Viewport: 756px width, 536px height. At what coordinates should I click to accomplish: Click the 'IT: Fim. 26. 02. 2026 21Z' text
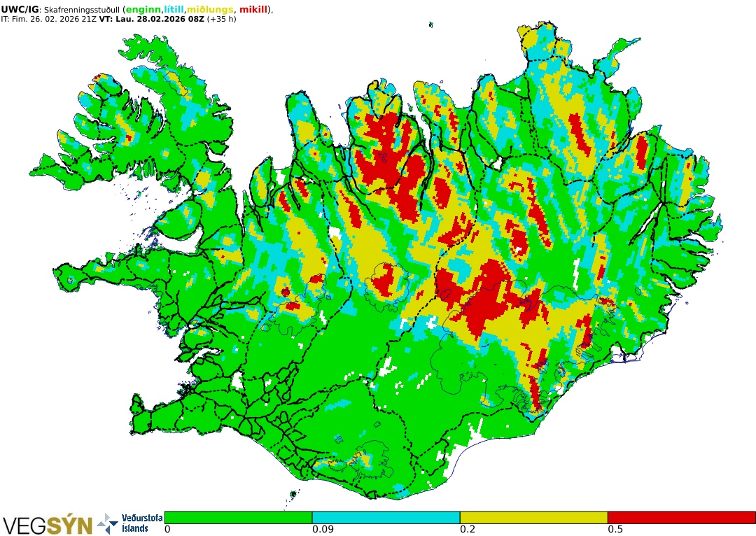(x=49, y=20)
